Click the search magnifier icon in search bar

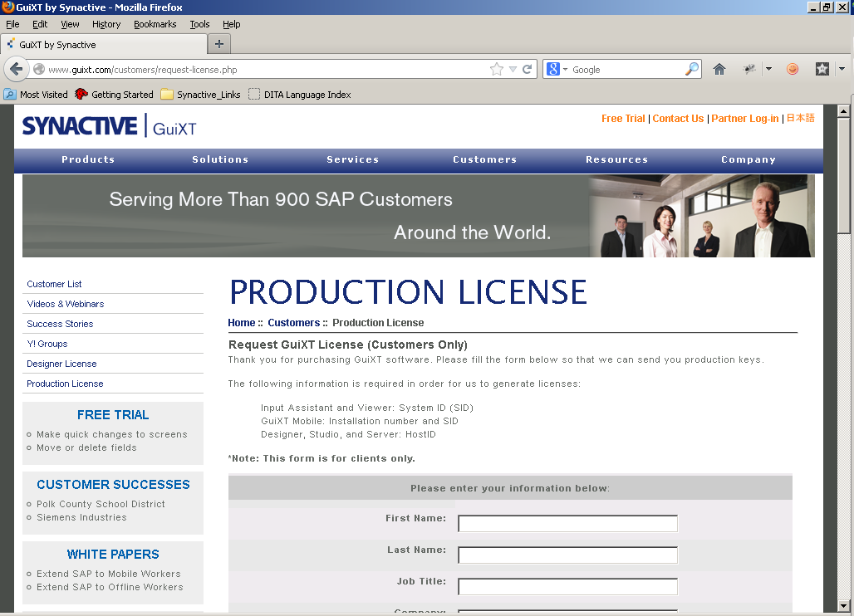coord(691,70)
